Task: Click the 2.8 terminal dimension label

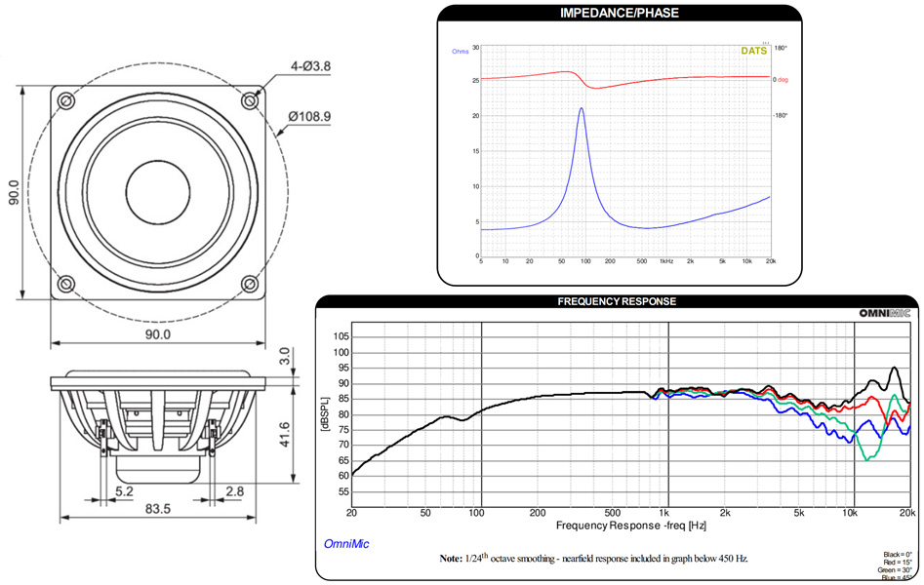Action: click(x=234, y=491)
